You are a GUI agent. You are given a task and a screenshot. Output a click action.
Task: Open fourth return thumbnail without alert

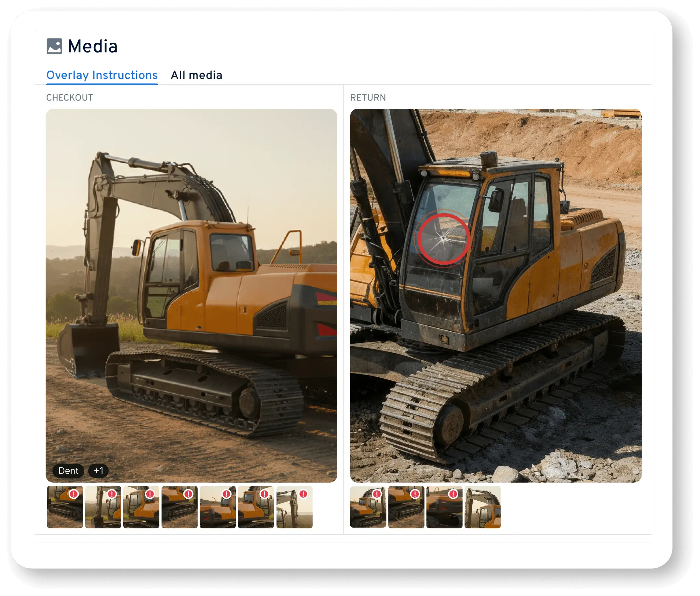482,506
